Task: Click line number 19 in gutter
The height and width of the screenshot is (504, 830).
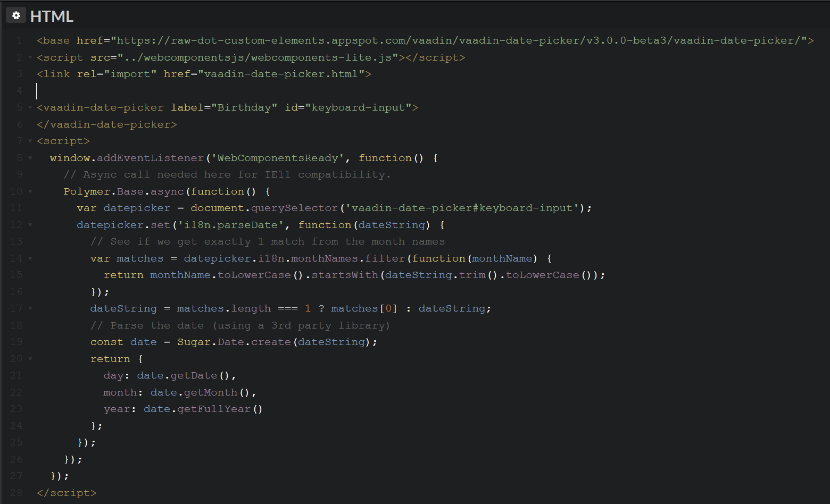Action: point(16,342)
